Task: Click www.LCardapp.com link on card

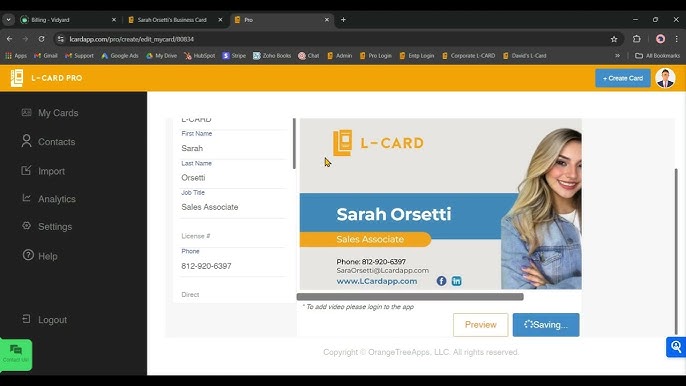Action: [377, 281]
